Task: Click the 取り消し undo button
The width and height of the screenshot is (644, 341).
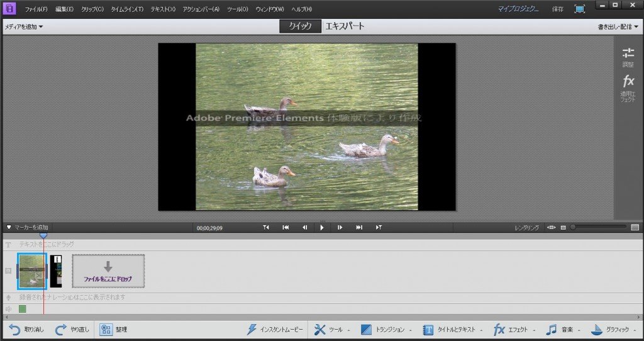Action: point(26,330)
